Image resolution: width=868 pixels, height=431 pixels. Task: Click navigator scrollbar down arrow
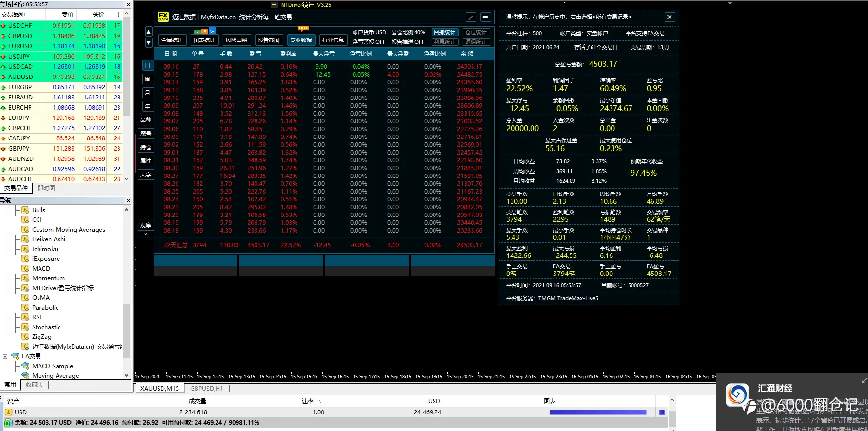point(127,375)
